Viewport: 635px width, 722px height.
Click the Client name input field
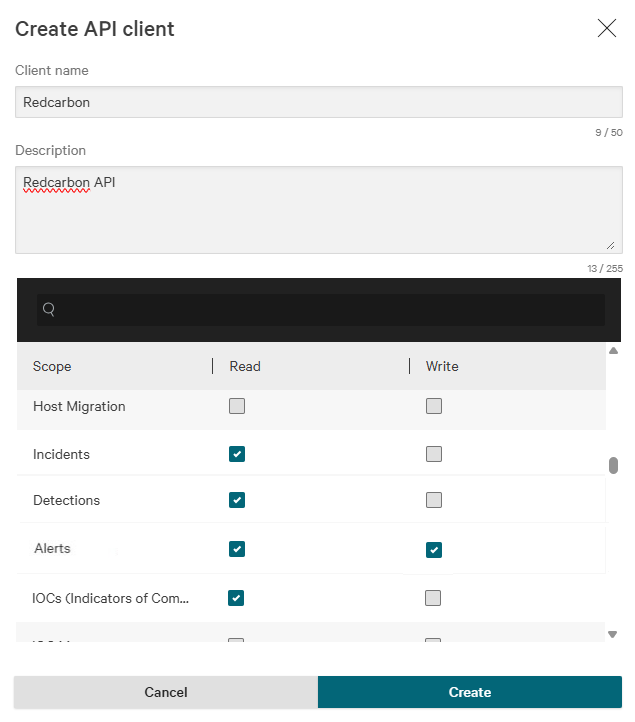[x=318, y=102]
